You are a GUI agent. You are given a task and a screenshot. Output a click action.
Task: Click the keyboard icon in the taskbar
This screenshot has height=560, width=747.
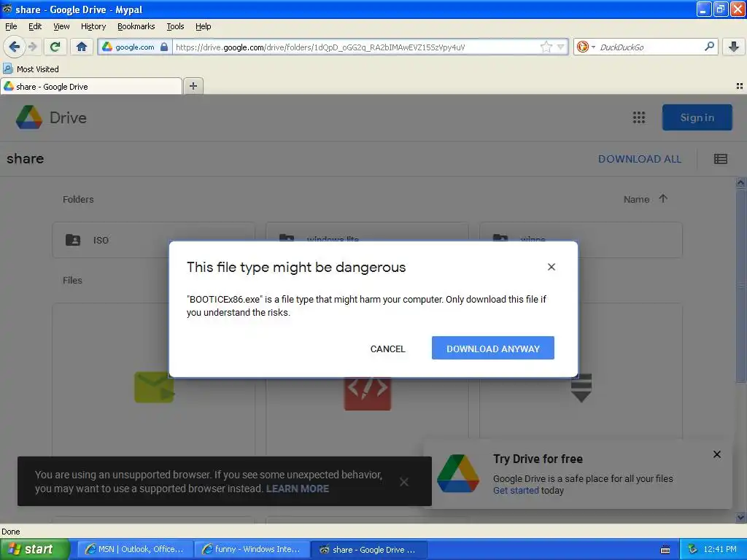(x=665, y=550)
